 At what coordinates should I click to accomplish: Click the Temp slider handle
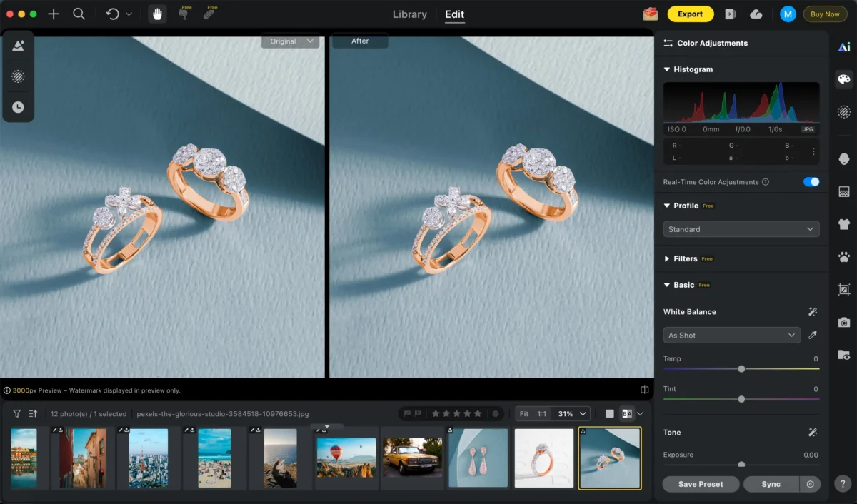[741, 369]
